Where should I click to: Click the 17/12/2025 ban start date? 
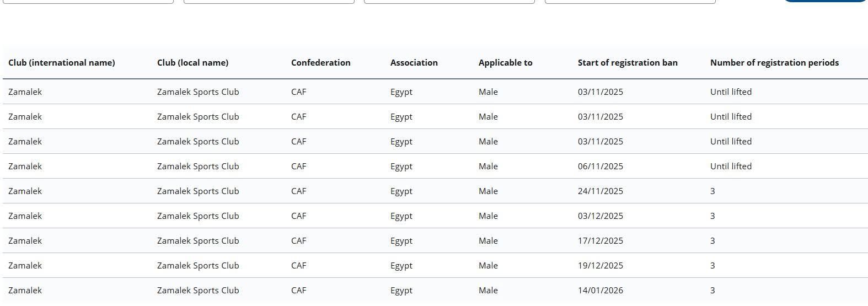coord(600,241)
